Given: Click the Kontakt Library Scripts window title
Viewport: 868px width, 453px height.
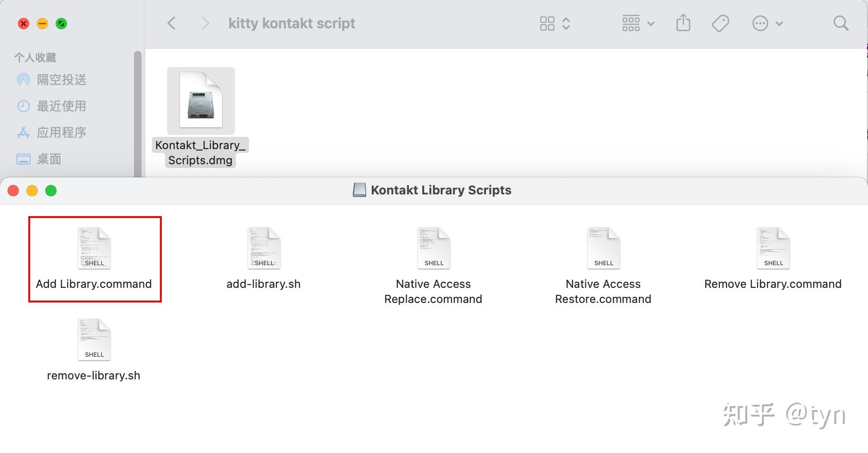Looking at the screenshot, I should click(x=441, y=190).
